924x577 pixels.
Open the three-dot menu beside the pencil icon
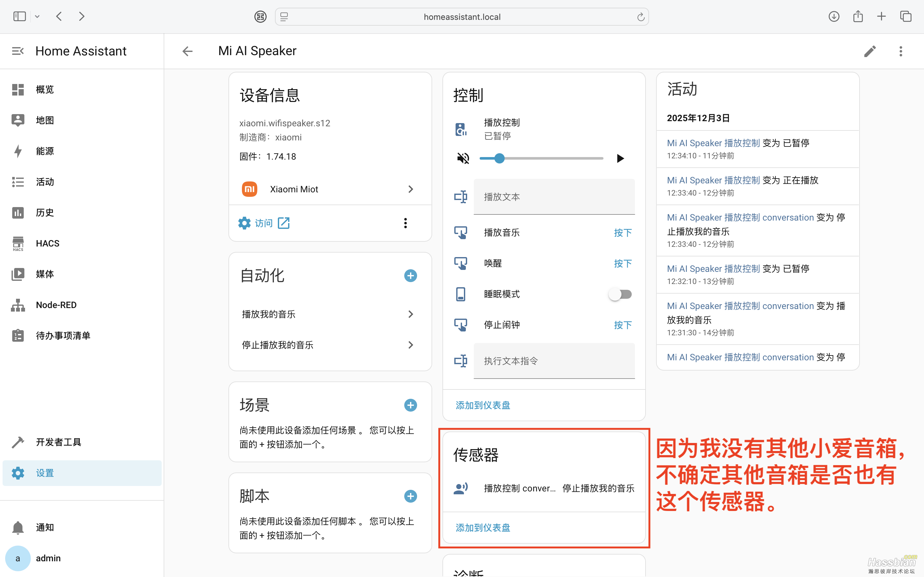[x=901, y=51]
